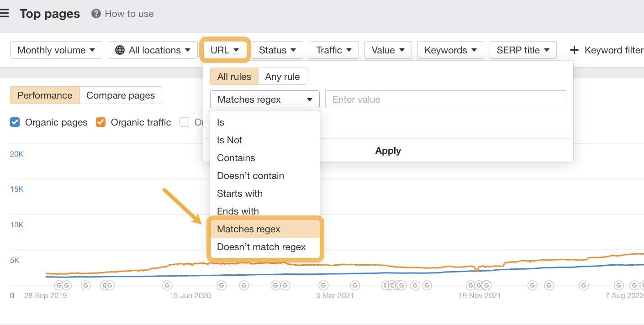The width and height of the screenshot is (644, 325).
Task: Expand the Traffic filter dropdown
Action: (333, 50)
